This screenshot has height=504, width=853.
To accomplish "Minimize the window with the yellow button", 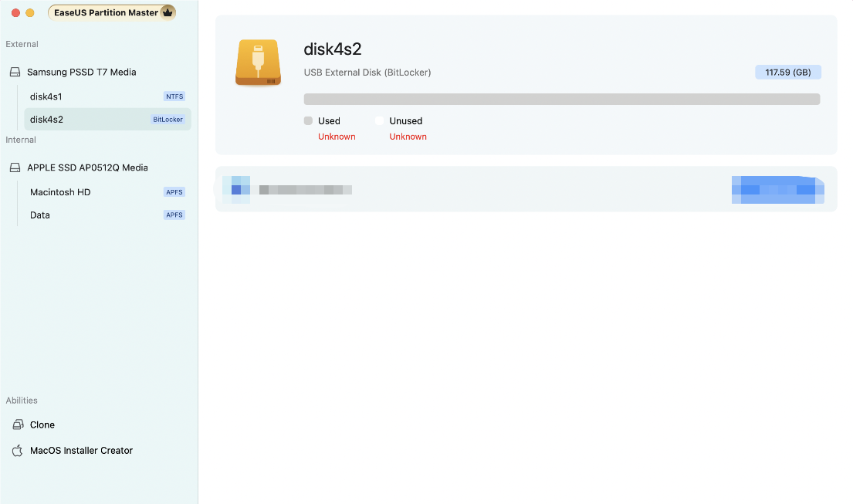I will pyautogui.click(x=30, y=12).
